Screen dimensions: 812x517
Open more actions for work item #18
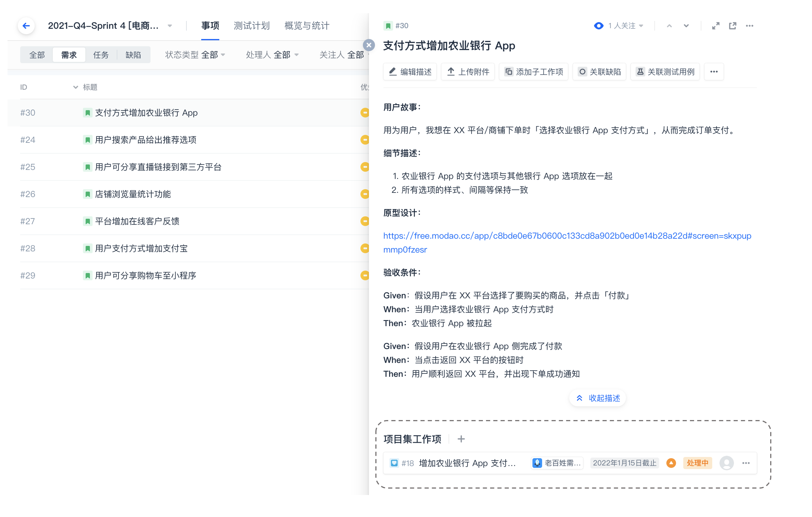coord(746,463)
